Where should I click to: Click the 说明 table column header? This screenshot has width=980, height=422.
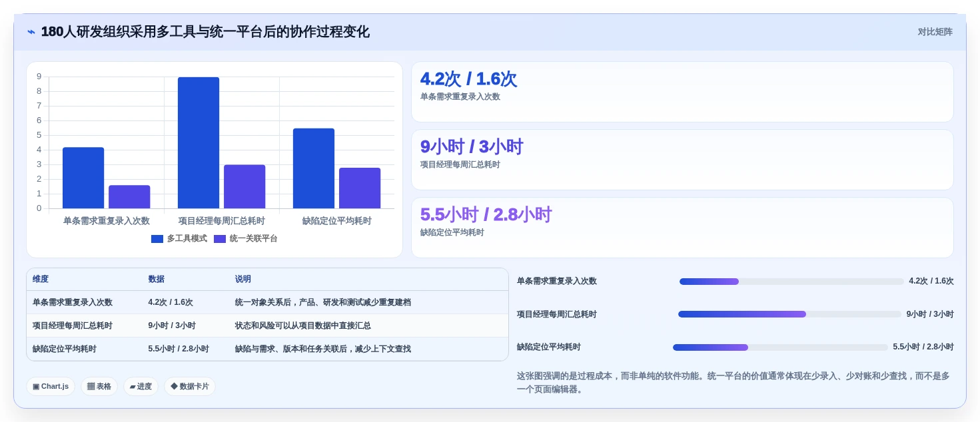coord(243,279)
